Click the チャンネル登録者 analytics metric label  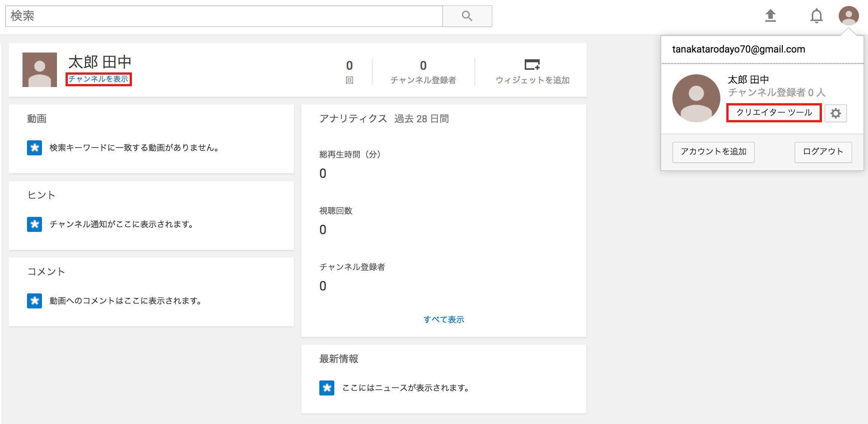(352, 267)
